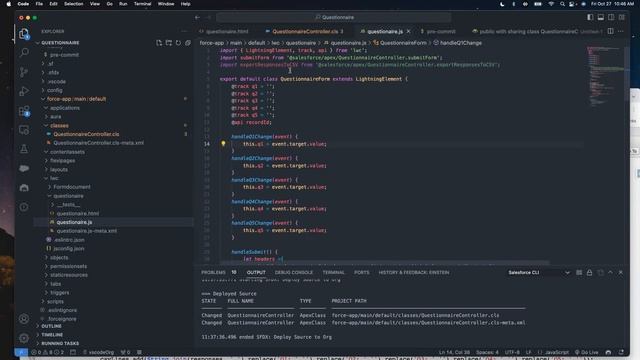The width and height of the screenshot is (640, 360).
Task: Go back in navigation history
Action: pos(198,18)
